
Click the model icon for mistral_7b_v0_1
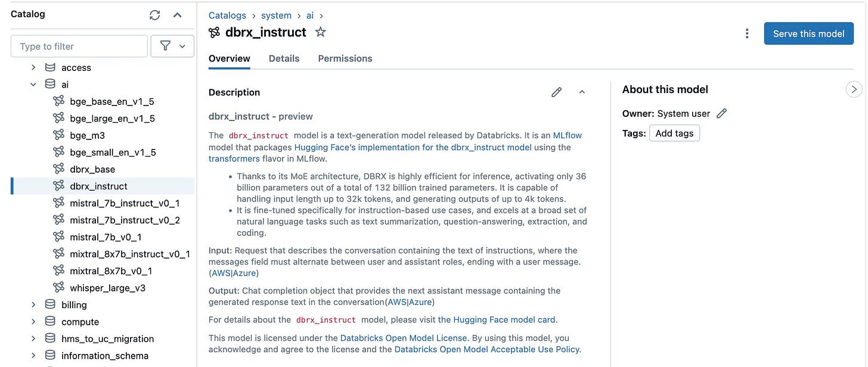click(x=58, y=237)
